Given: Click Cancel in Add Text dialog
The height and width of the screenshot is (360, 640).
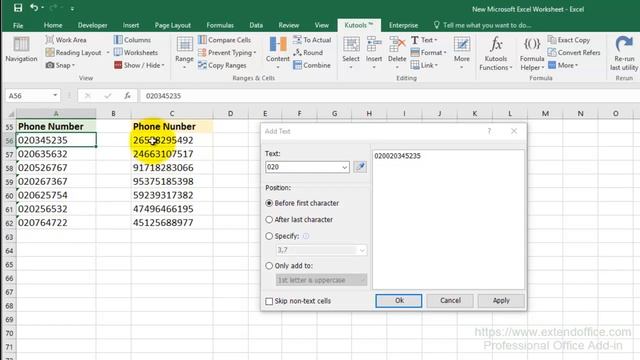Looking at the screenshot, I should [x=450, y=300].
